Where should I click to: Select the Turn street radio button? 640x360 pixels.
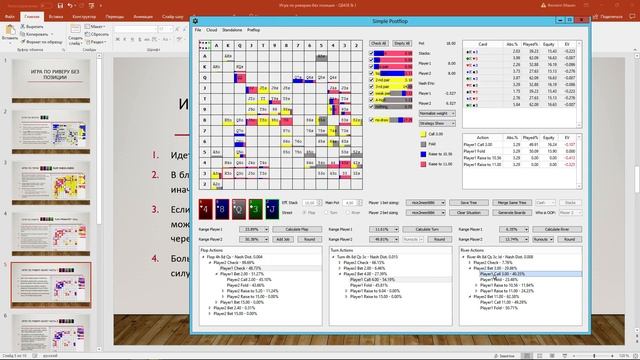326,213
